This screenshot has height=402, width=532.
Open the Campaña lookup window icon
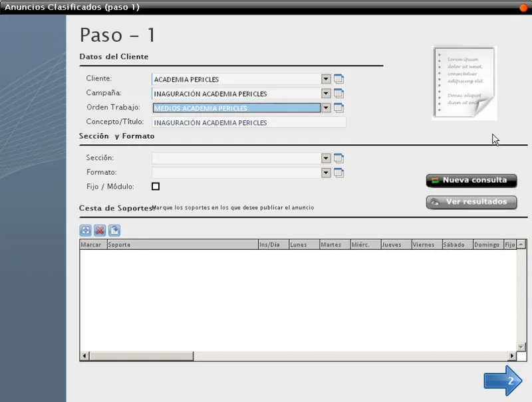pos(338,93)
